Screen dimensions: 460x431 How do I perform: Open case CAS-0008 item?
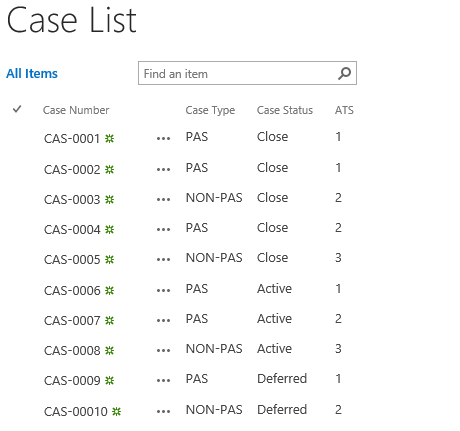click(72, 351)
